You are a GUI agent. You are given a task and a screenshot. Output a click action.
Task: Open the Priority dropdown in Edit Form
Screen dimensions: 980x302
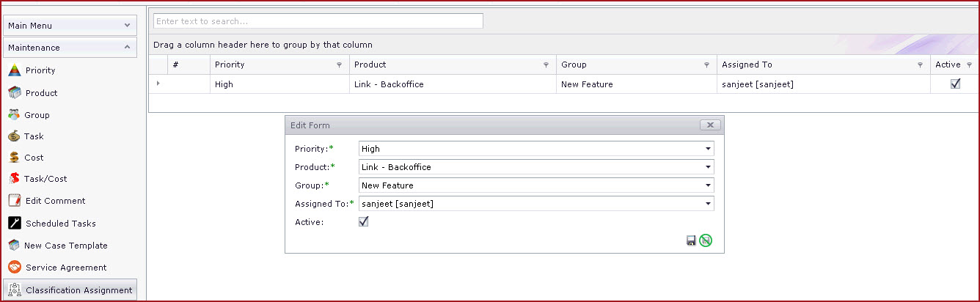click(536, 149)
